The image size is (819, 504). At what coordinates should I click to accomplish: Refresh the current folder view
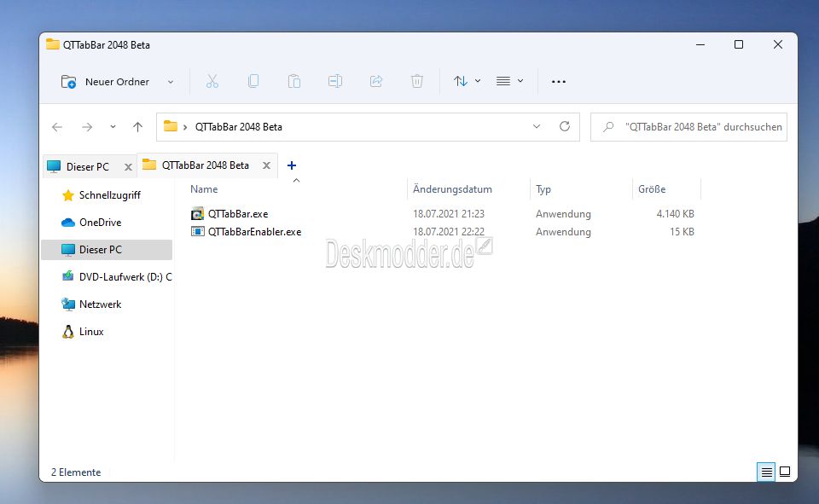click(x=565, y=126)
